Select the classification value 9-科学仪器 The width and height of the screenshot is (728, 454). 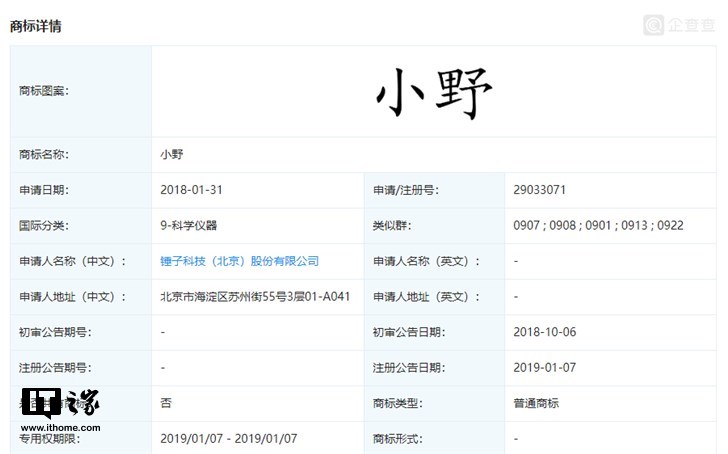(188, 226)
